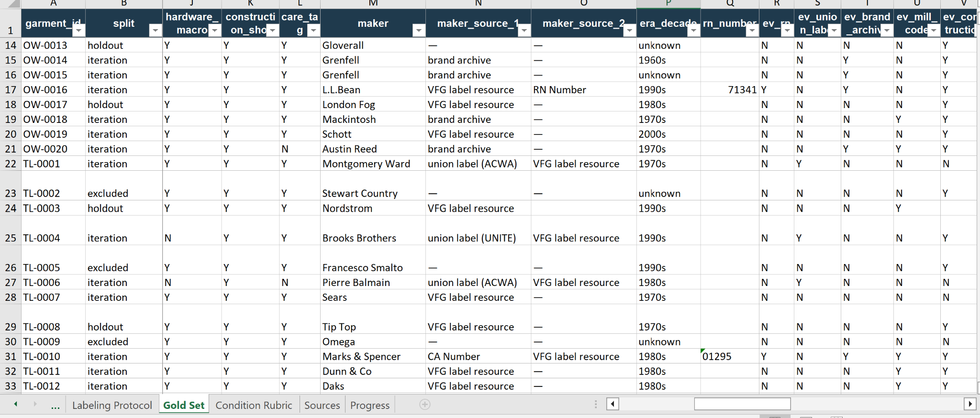Select the maker cell Pierre Balmain
Image resolution: width=980 pixels, height=418 pixels.
373,282
